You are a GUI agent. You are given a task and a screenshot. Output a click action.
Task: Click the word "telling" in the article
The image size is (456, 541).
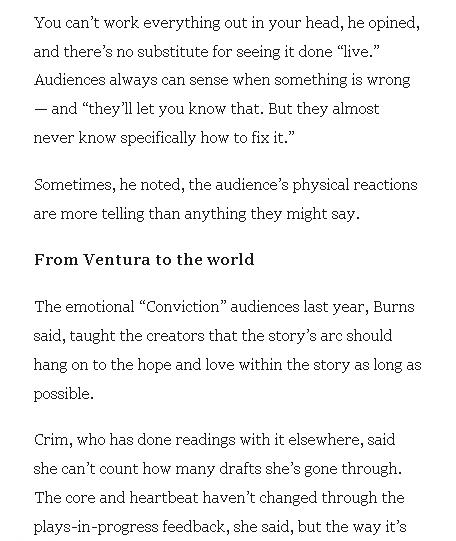coord(123,214)
